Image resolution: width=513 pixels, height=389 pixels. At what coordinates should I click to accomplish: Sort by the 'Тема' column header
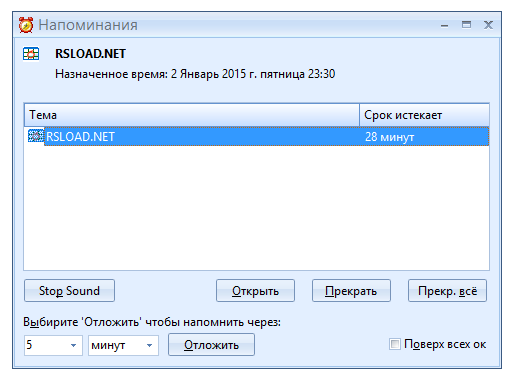192,115
